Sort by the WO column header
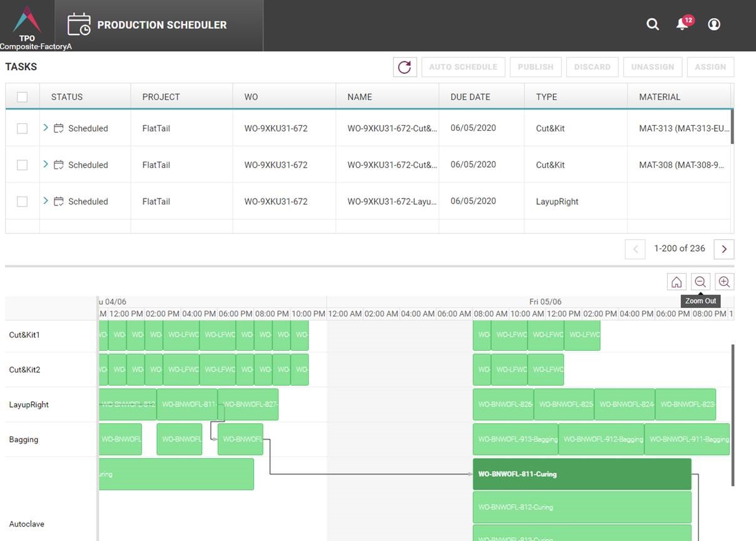 pos(251,97)
